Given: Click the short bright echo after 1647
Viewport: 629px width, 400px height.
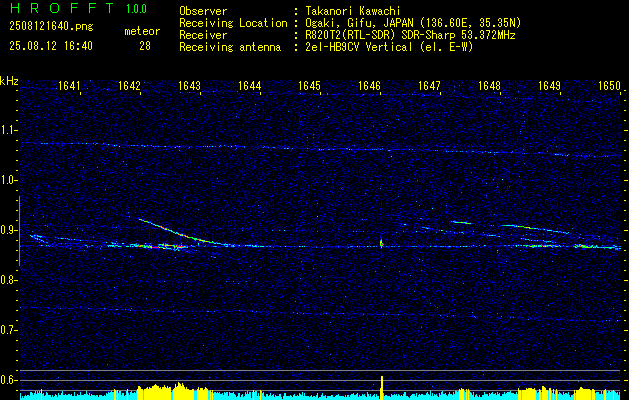Looking at the screenshot, I should [x=461, y=222].
